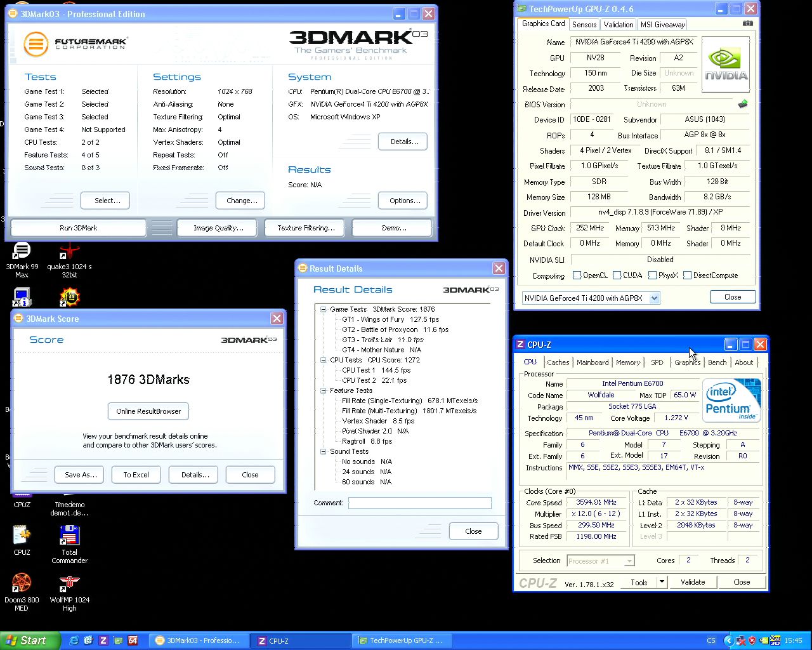
Task: Switch to the 3DMark03 taskbar button
Action: [x=199, y=640]
